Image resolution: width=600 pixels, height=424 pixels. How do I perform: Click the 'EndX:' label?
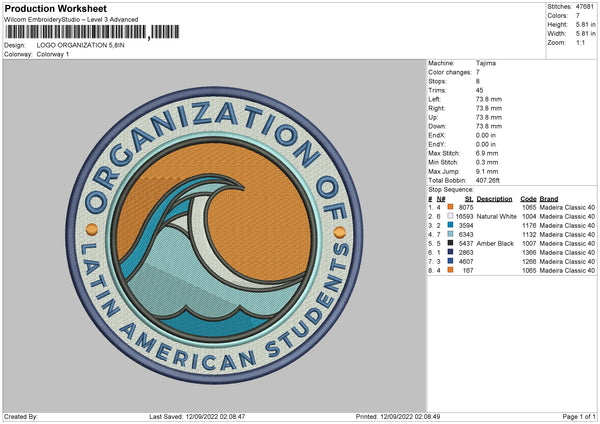[x=437, y=135]
